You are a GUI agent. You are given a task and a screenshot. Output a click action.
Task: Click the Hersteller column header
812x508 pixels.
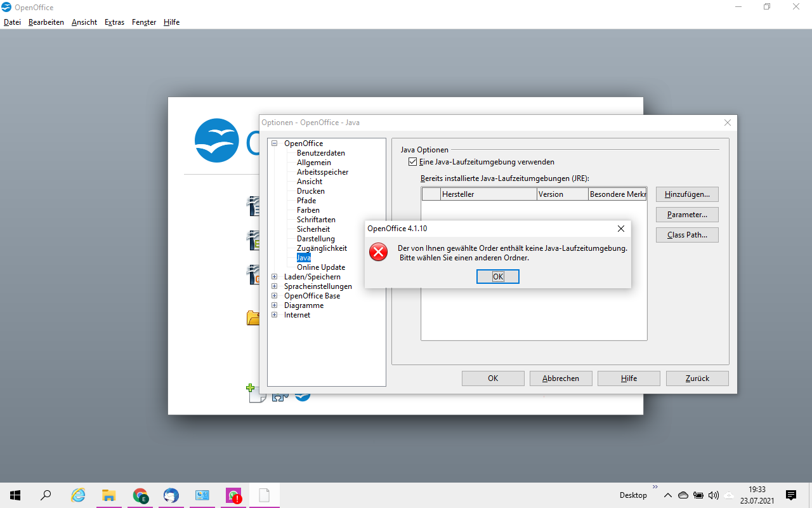488,194
